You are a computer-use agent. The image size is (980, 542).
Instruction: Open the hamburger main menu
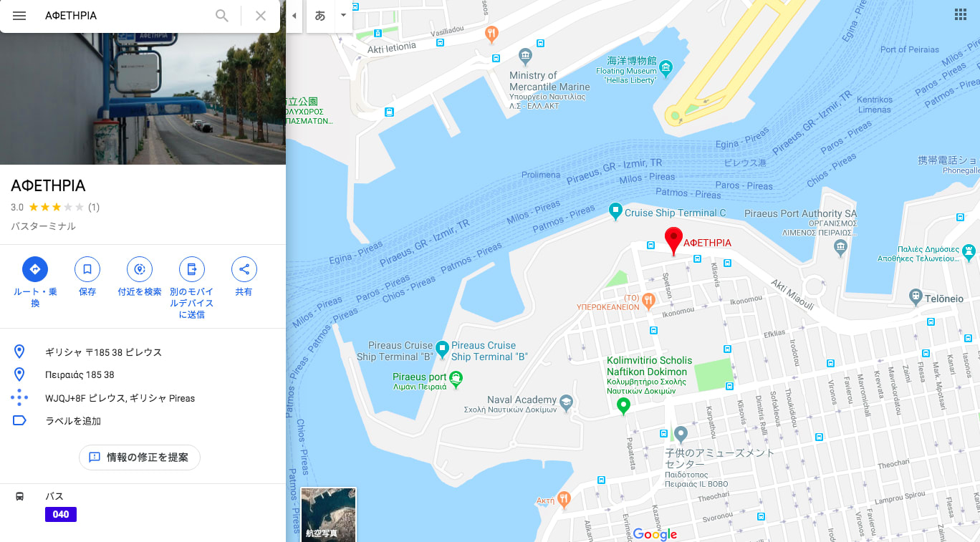pos(19,16)
